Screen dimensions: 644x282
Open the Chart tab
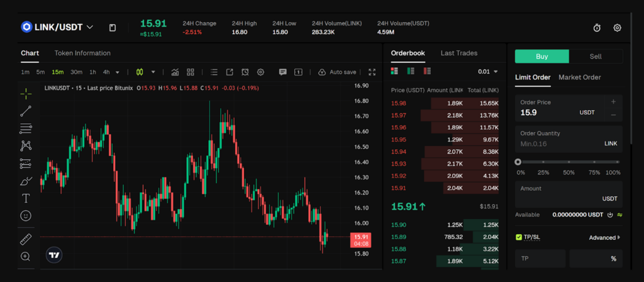tap(30, 53)
